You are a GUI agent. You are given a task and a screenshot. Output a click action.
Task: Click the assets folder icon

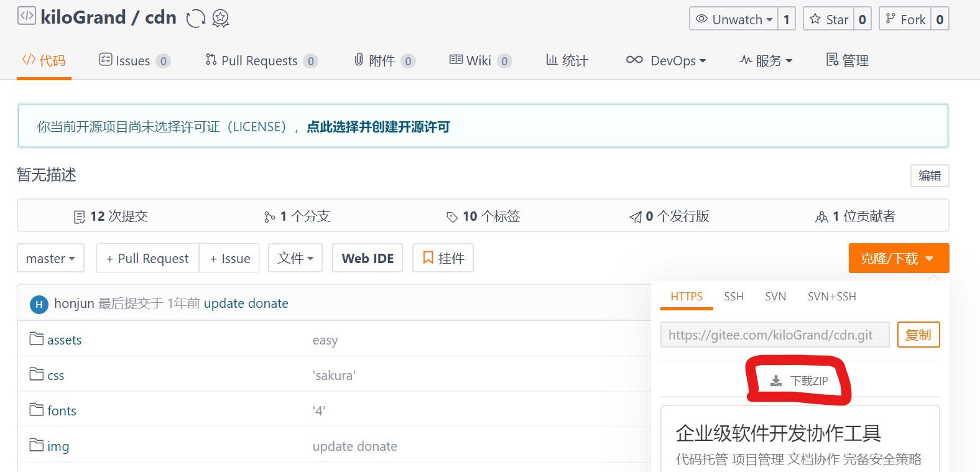point(37,339)
